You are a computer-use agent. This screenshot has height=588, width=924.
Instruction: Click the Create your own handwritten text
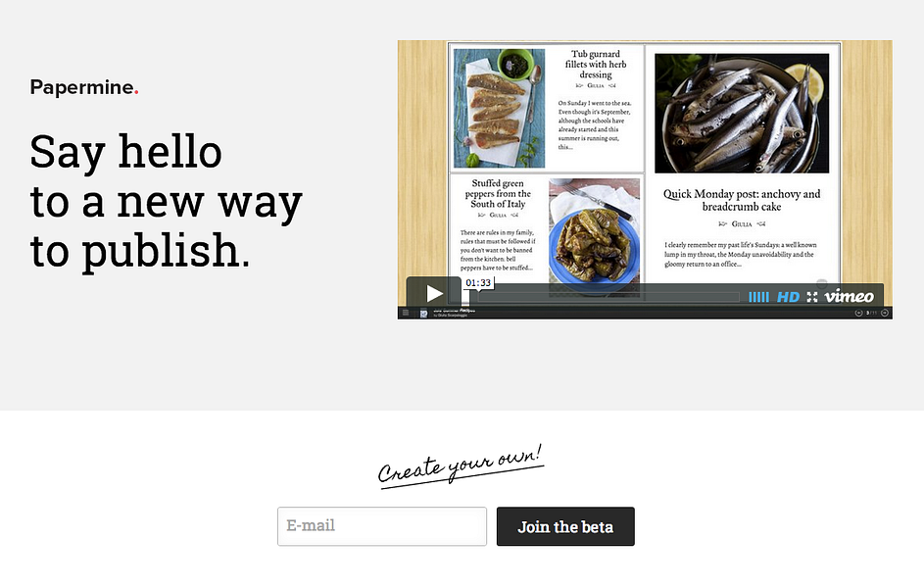pos(460,465)
